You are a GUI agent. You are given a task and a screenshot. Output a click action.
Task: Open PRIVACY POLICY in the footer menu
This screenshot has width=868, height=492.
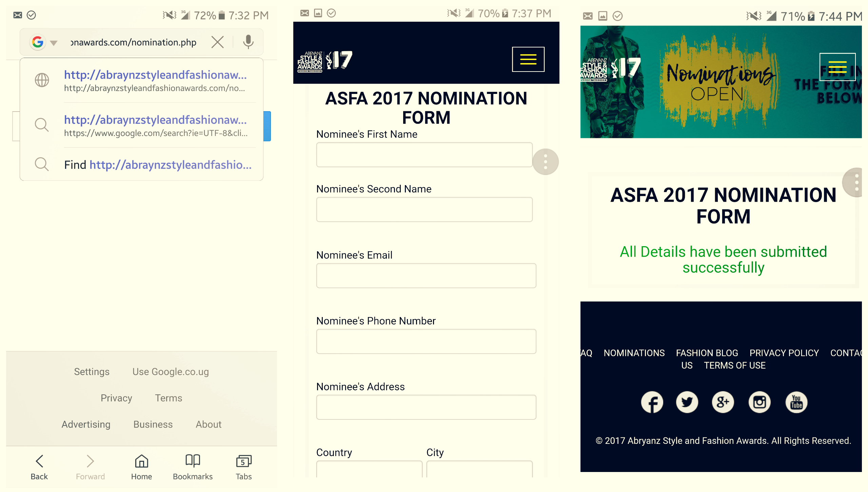(784, 353)
